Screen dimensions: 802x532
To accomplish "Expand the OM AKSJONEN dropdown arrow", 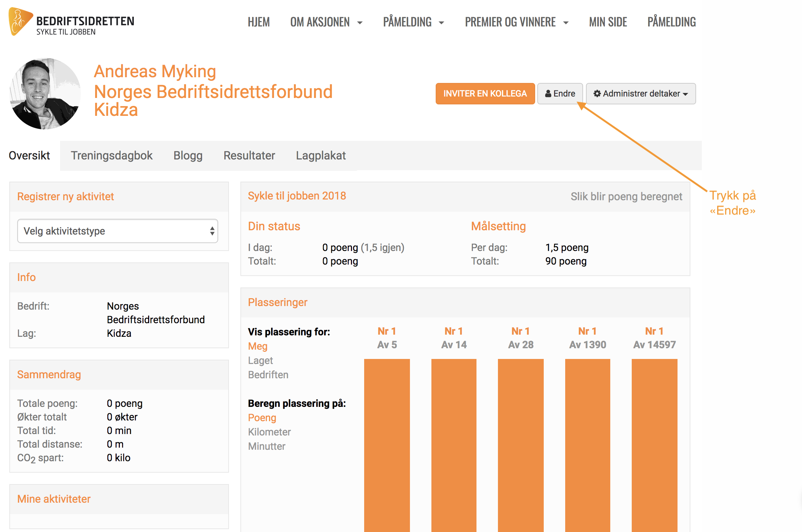I will point(360,23).
